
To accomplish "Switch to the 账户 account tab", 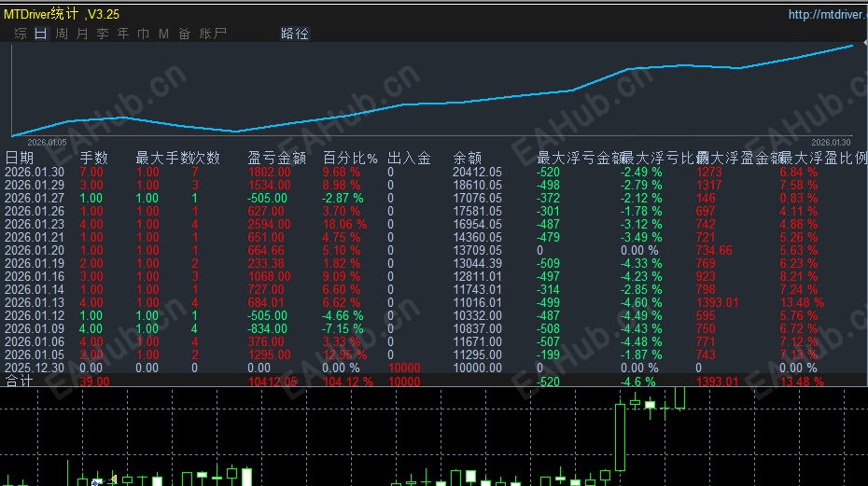I will pos(213,34).
